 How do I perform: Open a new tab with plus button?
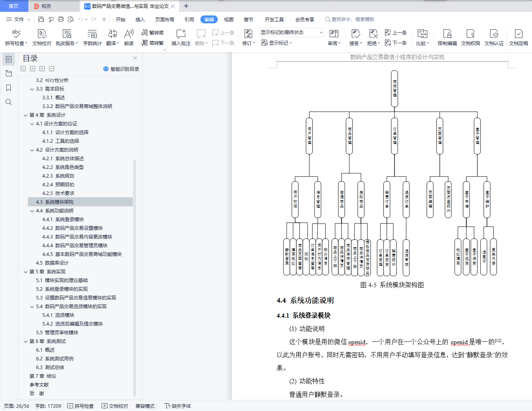click(x=186, y=6)
